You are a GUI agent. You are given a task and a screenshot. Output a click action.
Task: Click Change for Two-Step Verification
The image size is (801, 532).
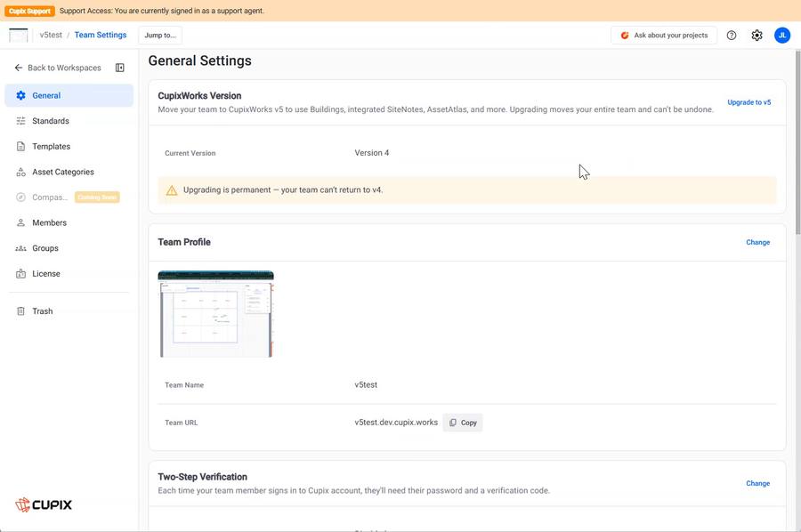point(757,483)
